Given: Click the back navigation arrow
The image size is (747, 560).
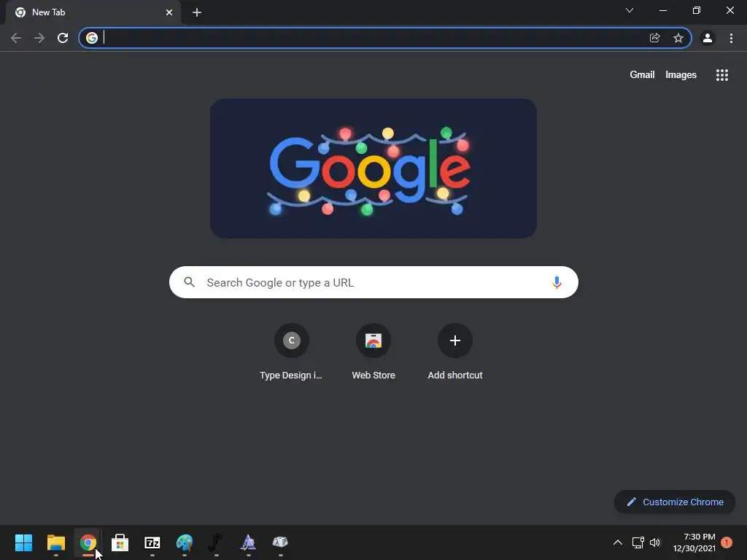Looking at the screenshot, I should [x=16, y=38].
